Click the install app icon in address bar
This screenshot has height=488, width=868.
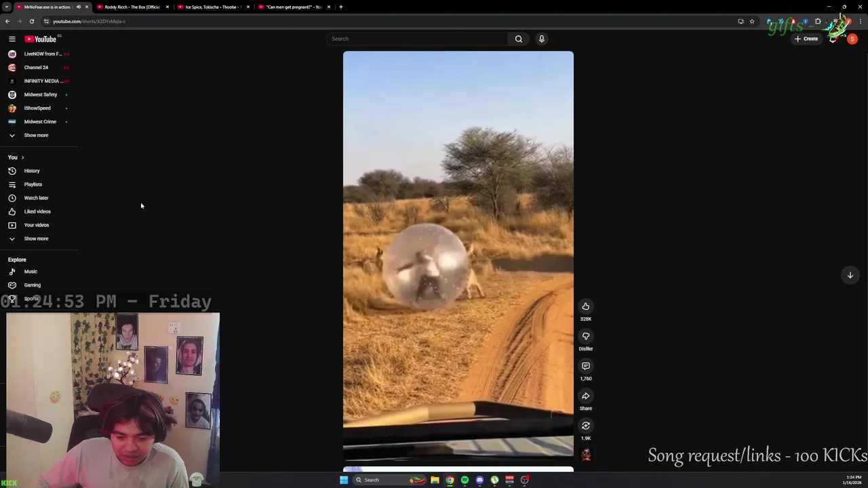(741, 21)
